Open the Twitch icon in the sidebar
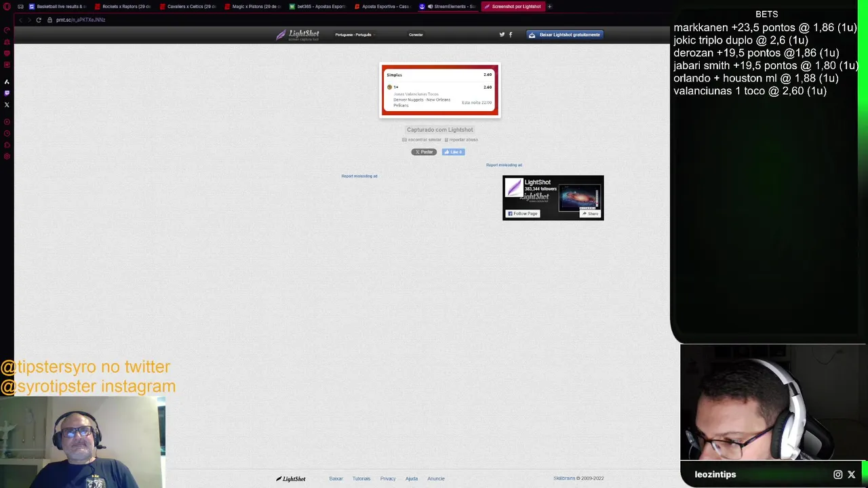This screenshot has height=488, width=868. pyautogui.click(x=7, y=93)
